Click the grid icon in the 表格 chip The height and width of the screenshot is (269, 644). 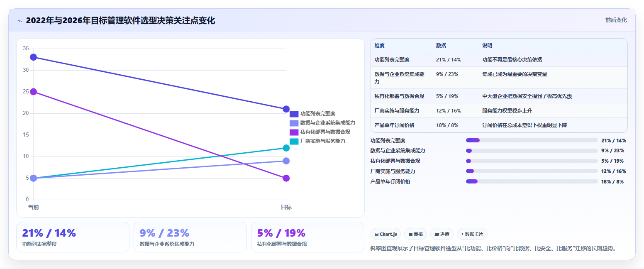point(410,234)
